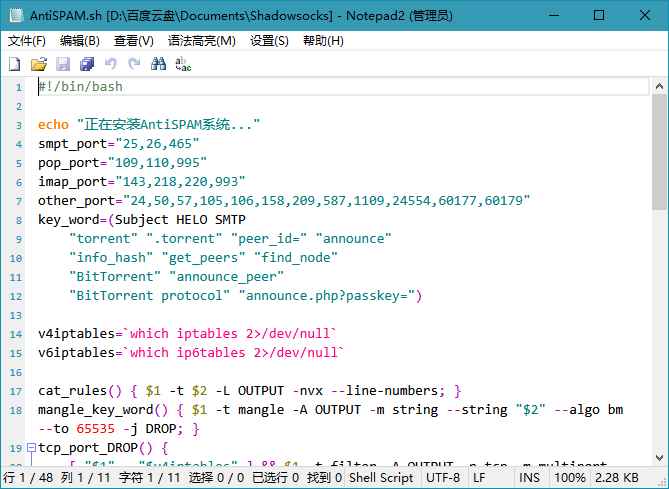Screen dimensions: 669x489
Task: Click the Open file folder icon
Action: [x=38, y=64]
